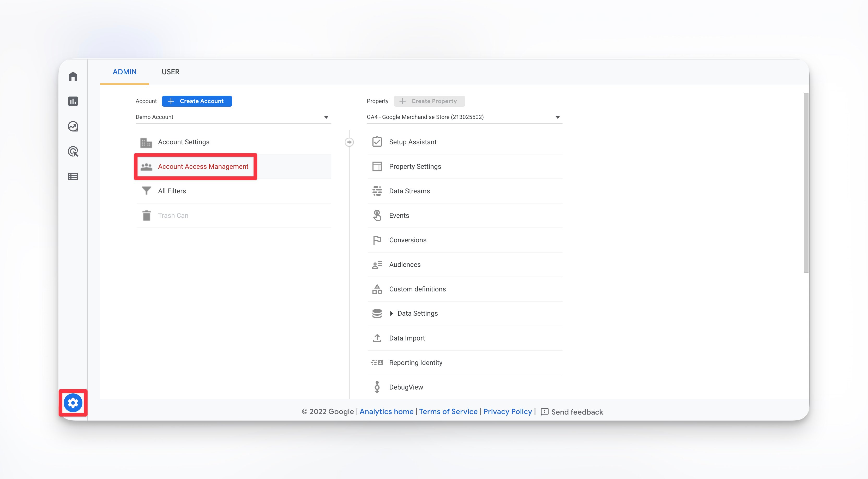The width and height of the screenshot is (868, 479).
Task: Switch to the ADMIN tab
Action: (x=124, y=72)
